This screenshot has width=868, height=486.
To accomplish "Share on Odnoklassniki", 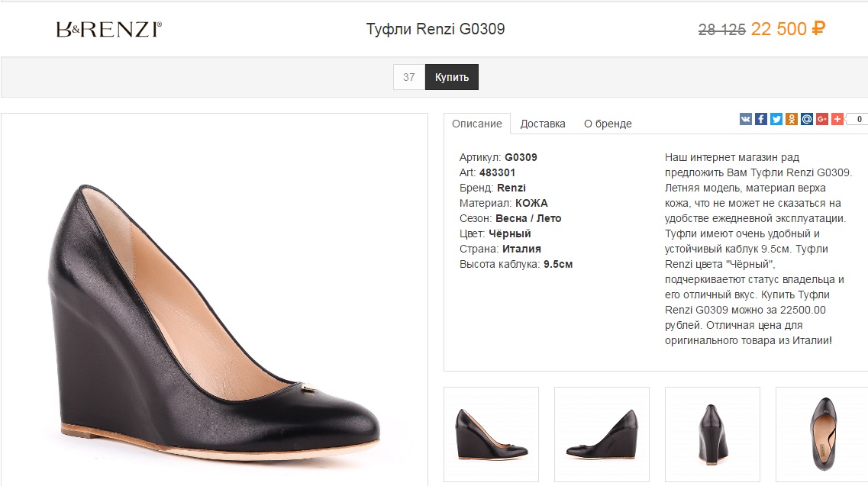I will 792,119.
